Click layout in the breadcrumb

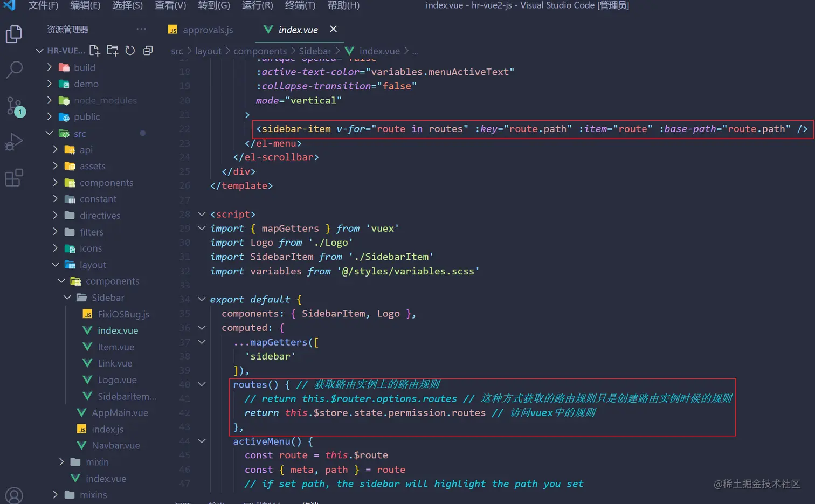tap(208, 51)
